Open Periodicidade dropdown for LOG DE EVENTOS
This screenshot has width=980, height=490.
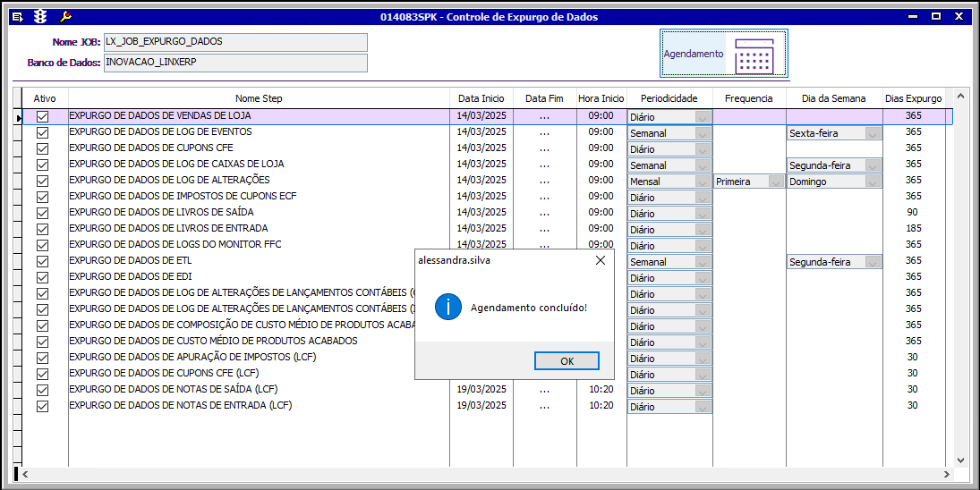(x=703, y=133)
